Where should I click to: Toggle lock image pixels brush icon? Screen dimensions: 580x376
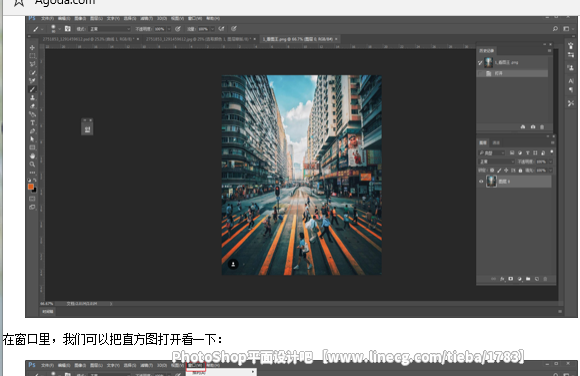499,170
